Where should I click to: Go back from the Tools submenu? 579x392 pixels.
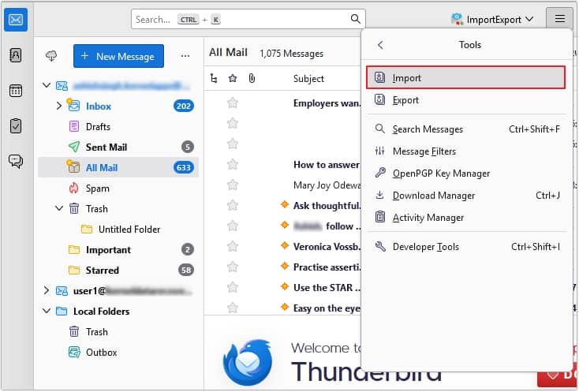[380, 45]
